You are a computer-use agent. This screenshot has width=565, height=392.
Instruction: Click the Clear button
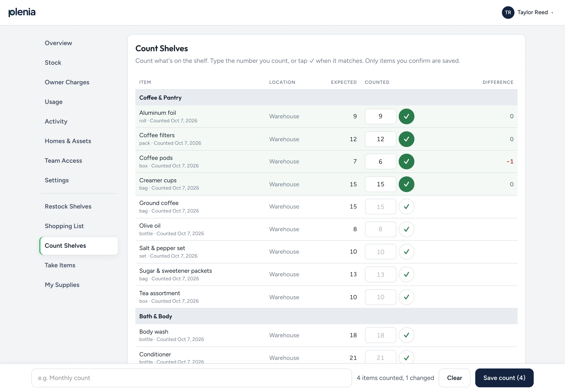click(454, 378)
